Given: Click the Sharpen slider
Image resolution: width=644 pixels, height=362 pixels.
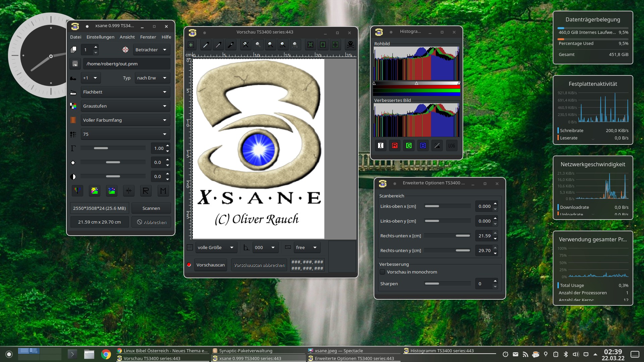Looking at the screenshot, I should [x=447, y=284].
